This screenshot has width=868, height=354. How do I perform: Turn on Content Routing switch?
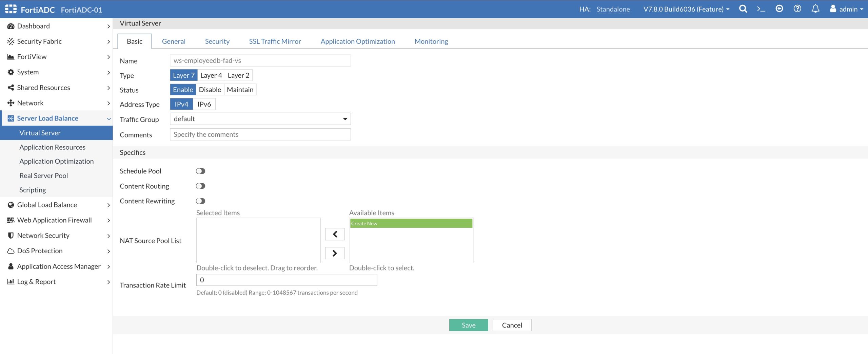pyautogui.click(x=200, y=186)
